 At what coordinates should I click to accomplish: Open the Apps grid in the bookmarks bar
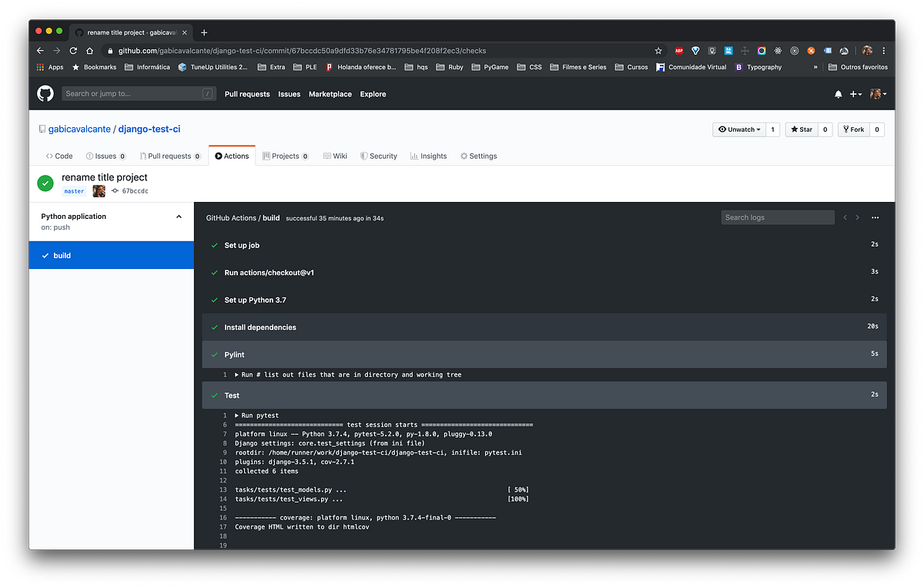(39, 67)
